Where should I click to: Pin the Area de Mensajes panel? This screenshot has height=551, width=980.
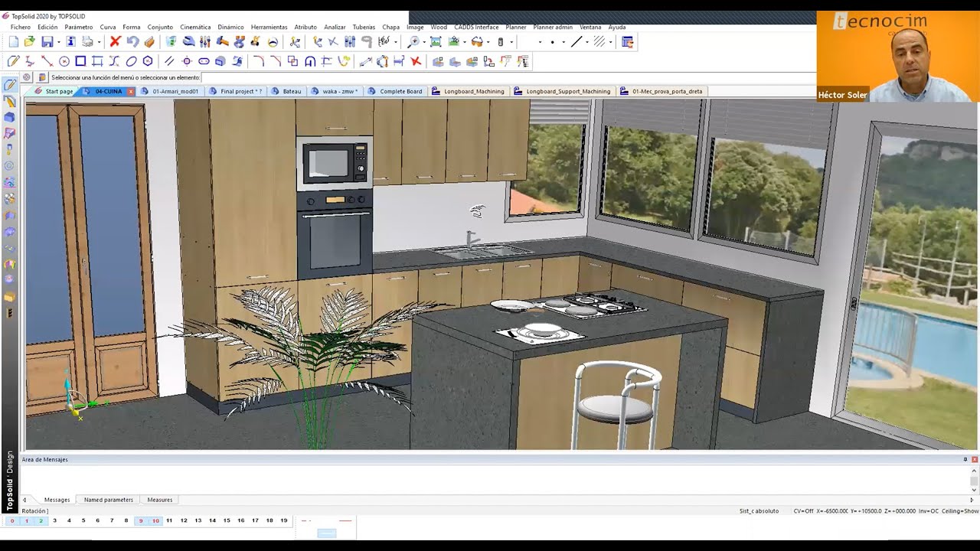click(965, 459)
